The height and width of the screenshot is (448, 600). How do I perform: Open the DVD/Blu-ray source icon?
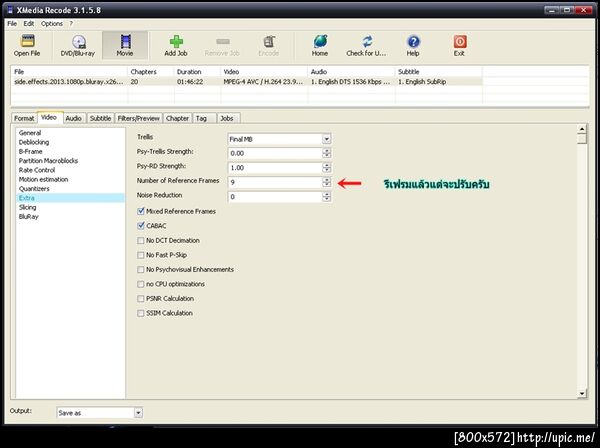click(x=78, y=46)
